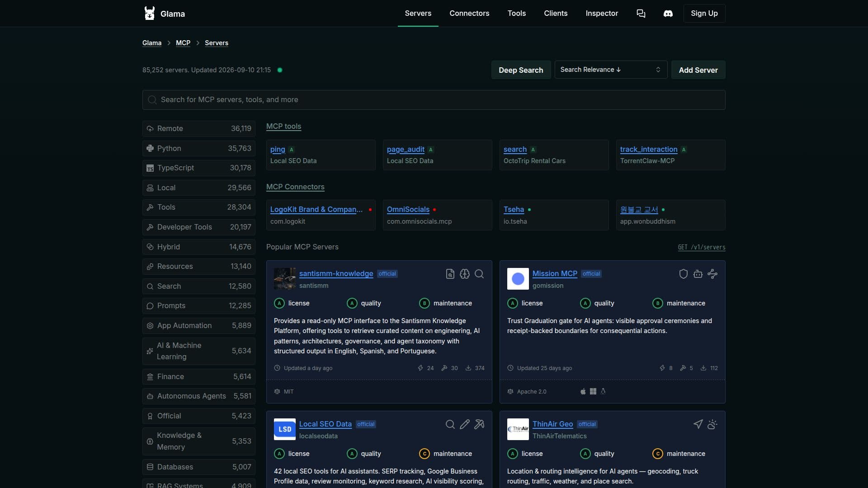Focus the MCP servers search field
The image size is (868, 488).
[x=434, y=100]
